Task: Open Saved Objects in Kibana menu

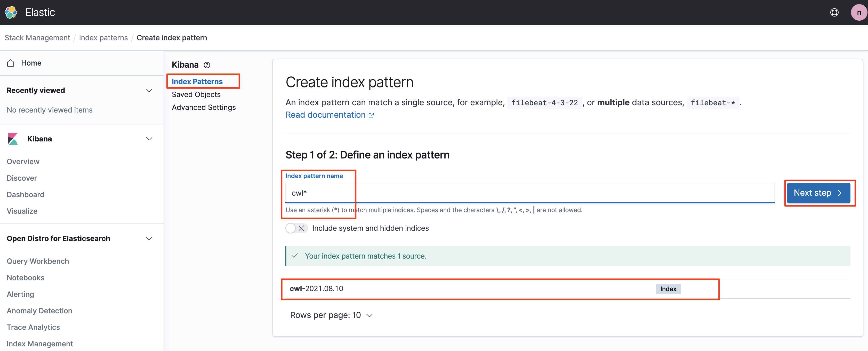Action: [x=196, y=94]
